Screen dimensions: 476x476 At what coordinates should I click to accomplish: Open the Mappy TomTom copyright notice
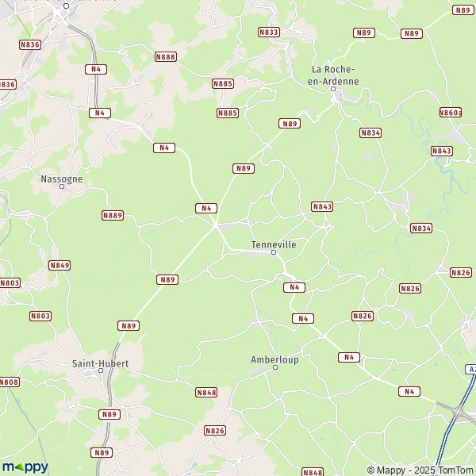(x=420, y=470)
